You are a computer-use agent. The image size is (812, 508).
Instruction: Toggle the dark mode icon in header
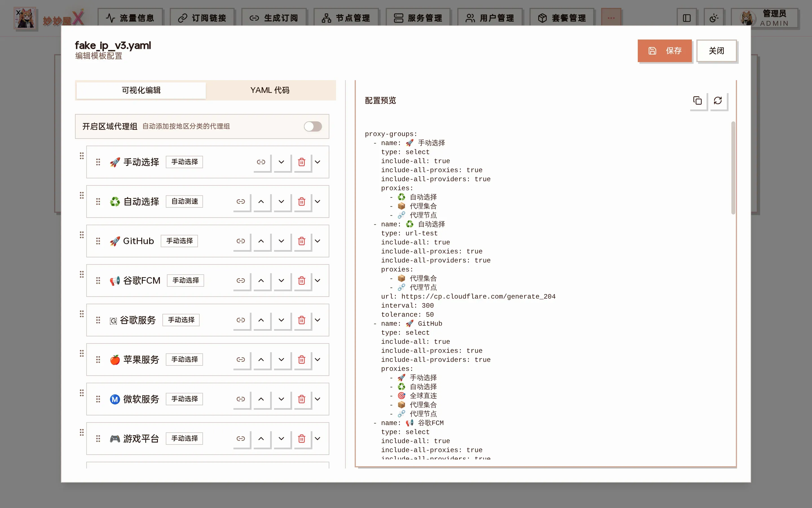click(x=714, y=18)
